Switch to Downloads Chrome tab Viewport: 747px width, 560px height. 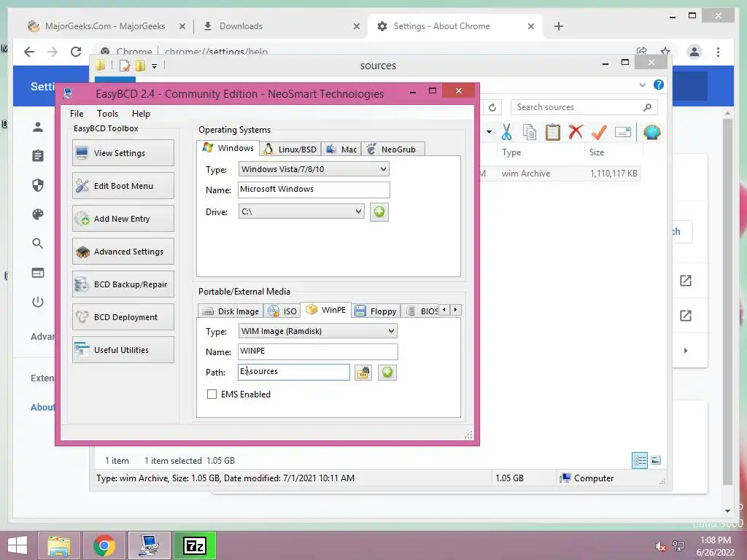(x=281, y=26)
